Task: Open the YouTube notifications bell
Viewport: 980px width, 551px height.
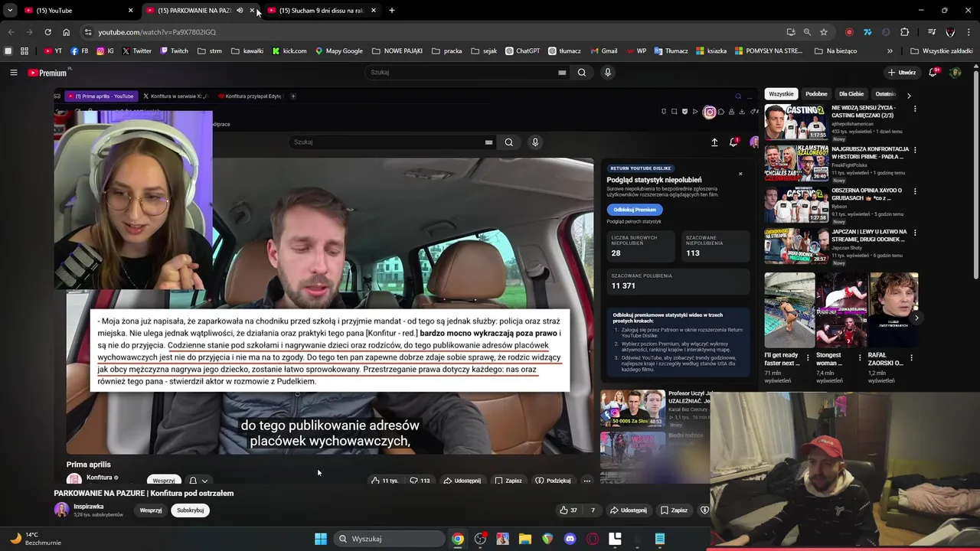Action: click(933, 73)
